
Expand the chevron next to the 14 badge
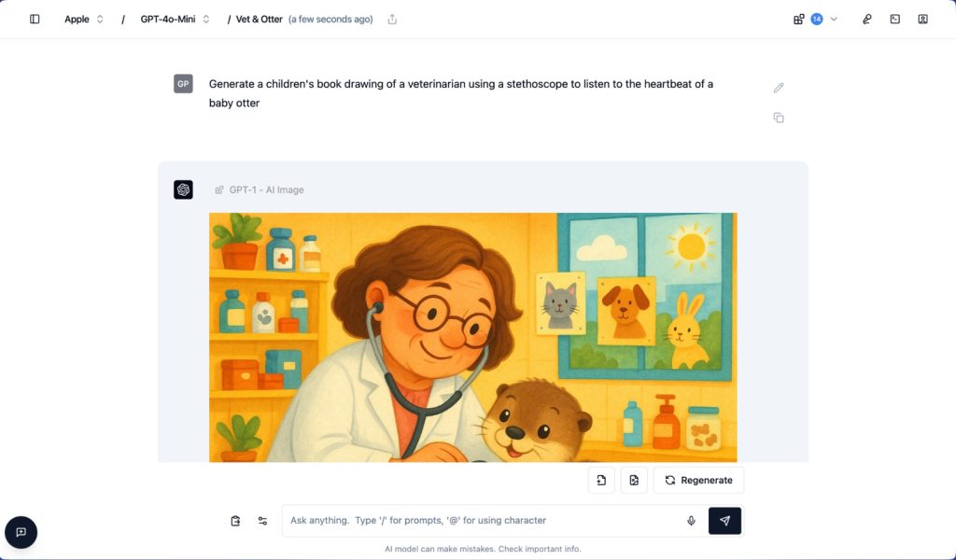834,19
